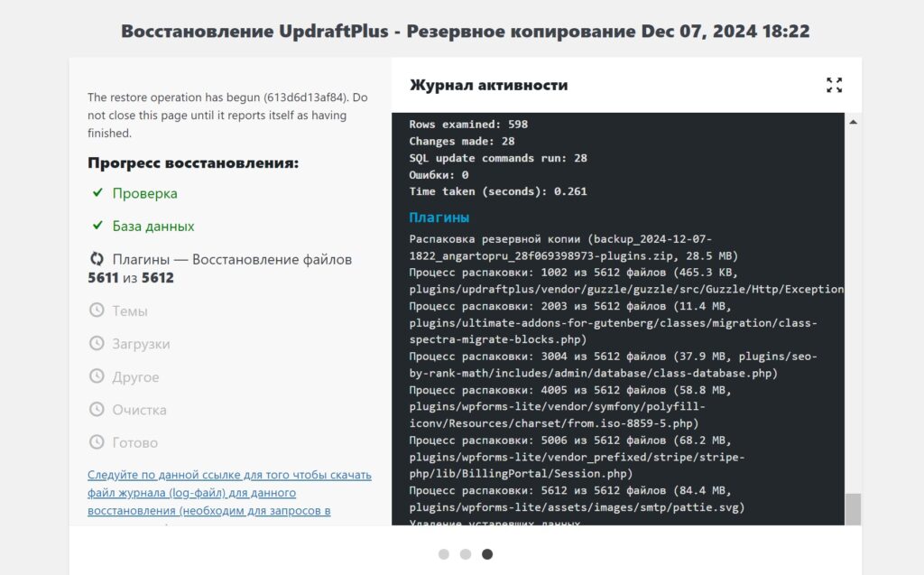Click the Другое pending step label
Viewport: 924px width, 575px height.
135,376
